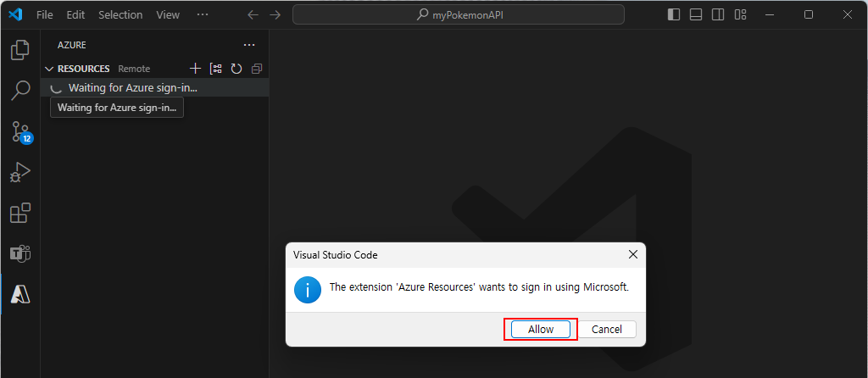Go back with the left arrow
The image size is (868, 378).
pyautogui.click(x=253, y=15)
